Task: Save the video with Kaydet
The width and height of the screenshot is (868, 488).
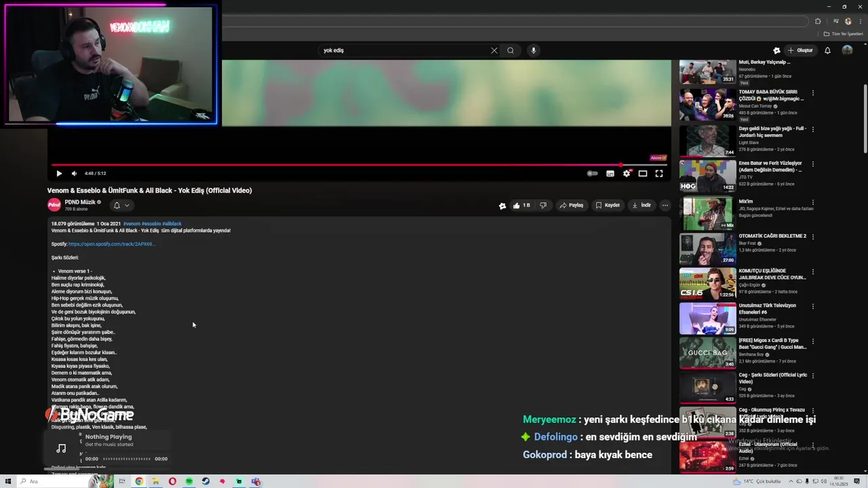Action: (x=608, y=205)
